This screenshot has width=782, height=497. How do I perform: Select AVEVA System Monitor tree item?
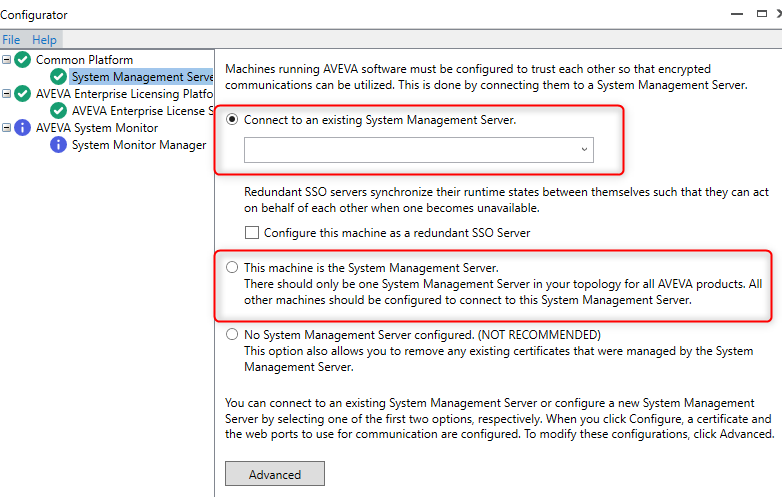97,128
